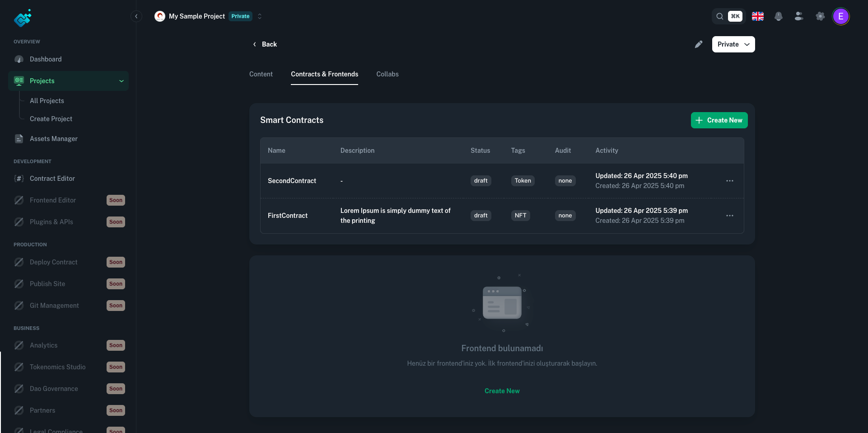Click the Token tag on SecondContract
Screen dimensions: 868x433
[x=523, y=181]
